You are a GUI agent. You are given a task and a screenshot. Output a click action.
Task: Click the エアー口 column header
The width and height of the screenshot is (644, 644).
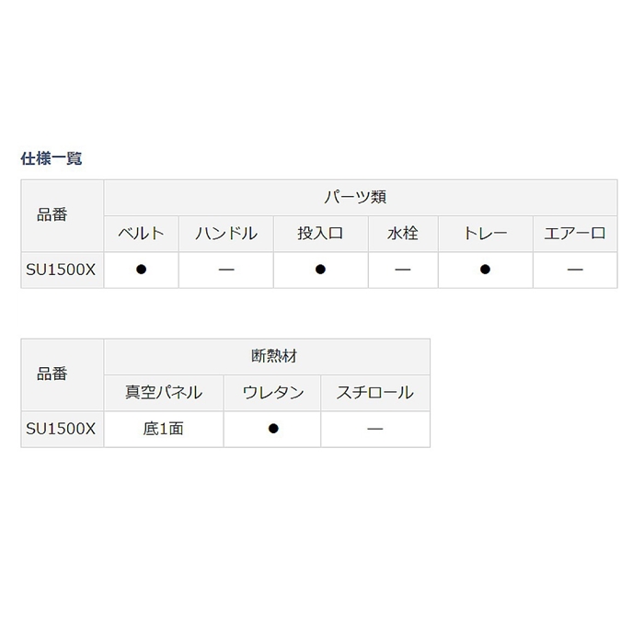(575, 234)
